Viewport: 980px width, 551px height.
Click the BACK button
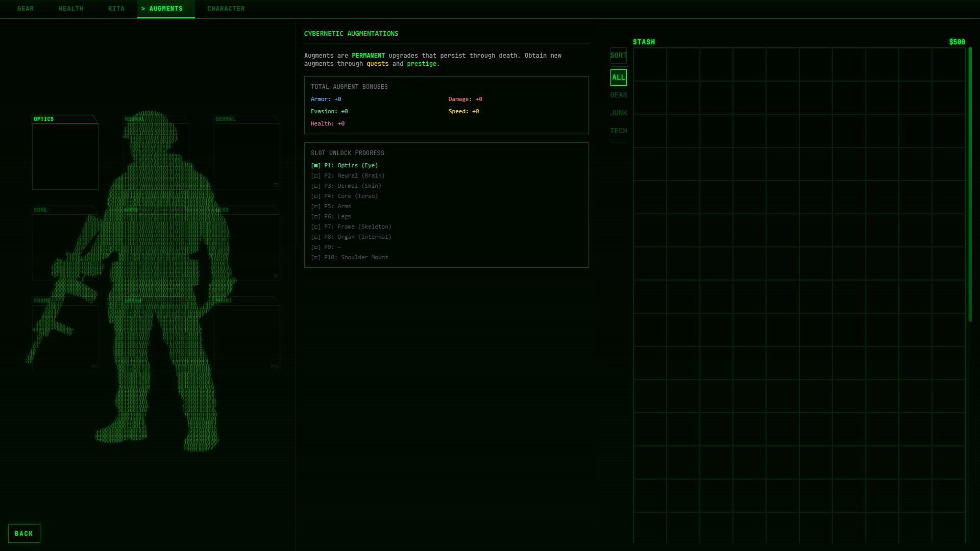[x=24, y=533]
